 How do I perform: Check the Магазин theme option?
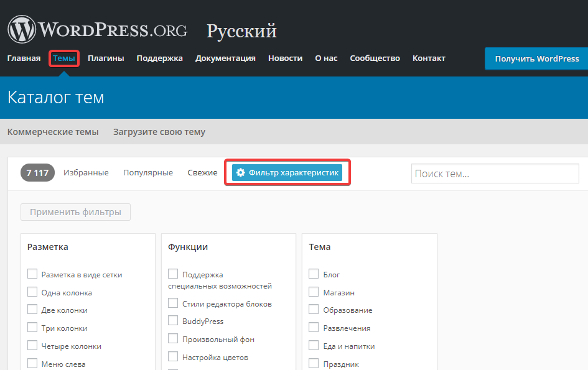(x=314, y=292)
